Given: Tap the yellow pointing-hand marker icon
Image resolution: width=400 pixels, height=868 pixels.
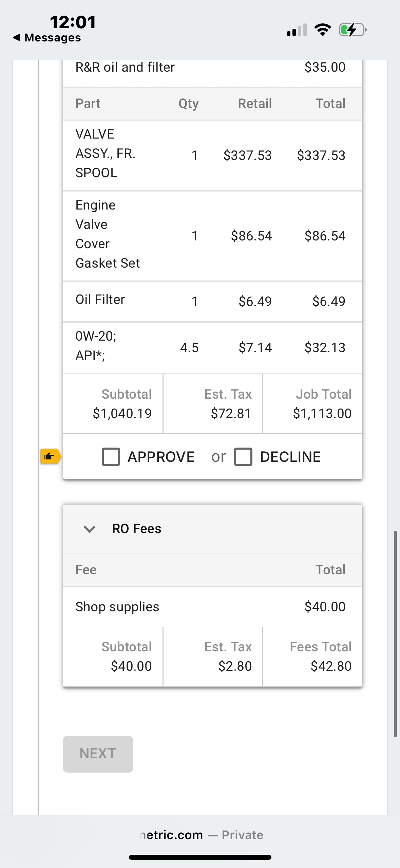Looking at the screenshot, I should [50, 456].
